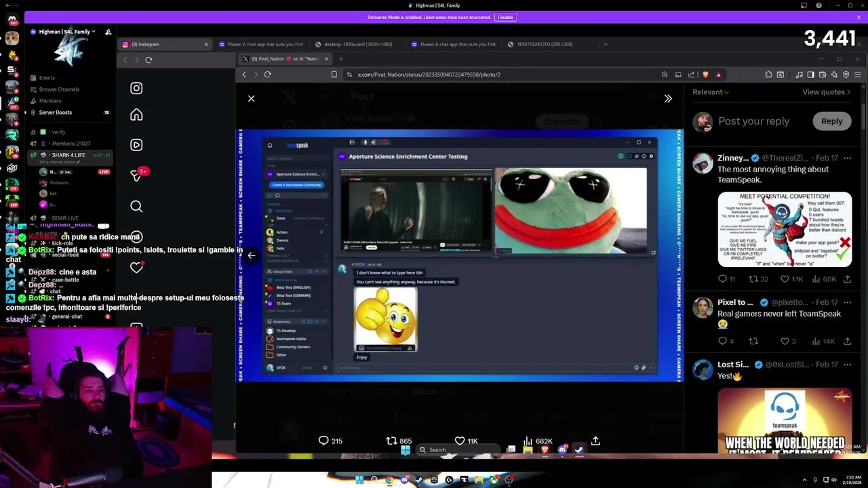Screen dimensions: 868x488
Task: Open browser extensions puzzle icon
Action: (768, 75)
